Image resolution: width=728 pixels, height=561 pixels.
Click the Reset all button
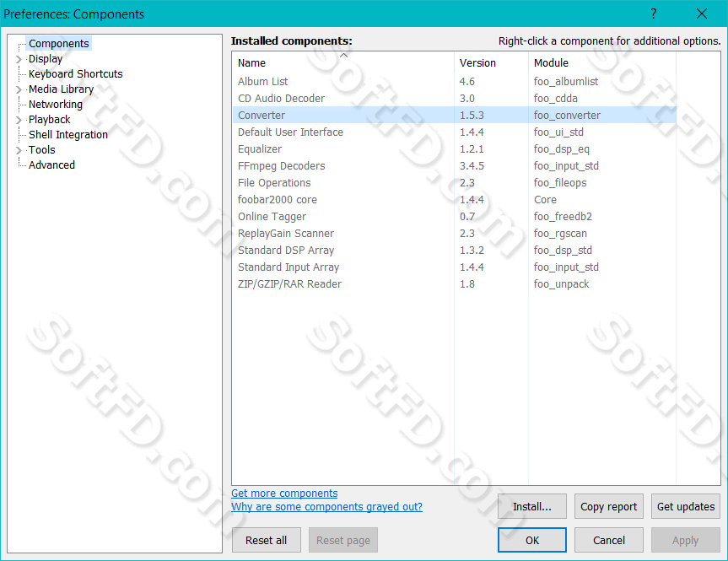(267, 540)
